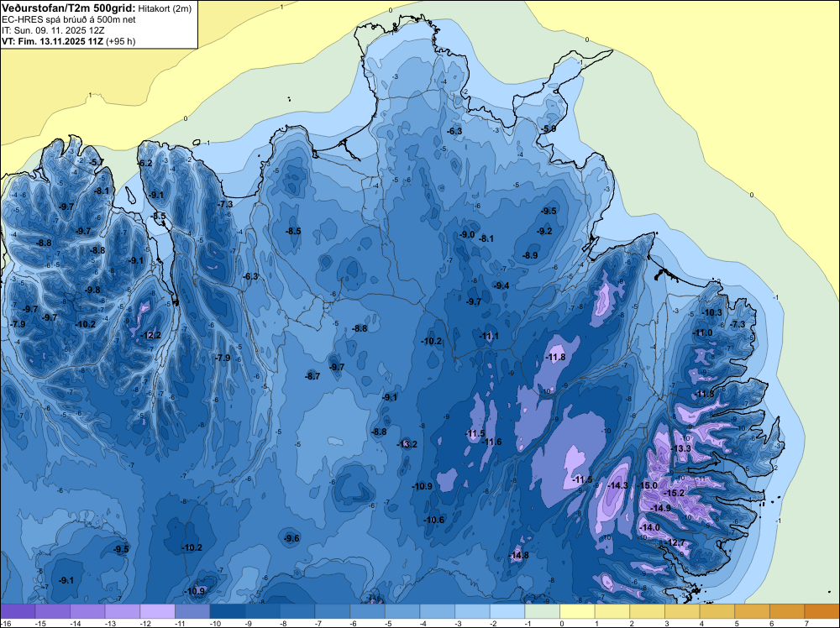Click the orange legend swatch between 6 and 7
Image resolution: width=840 pixels, height=628 pixels.
pyautogui.click(x=788, y=611)
